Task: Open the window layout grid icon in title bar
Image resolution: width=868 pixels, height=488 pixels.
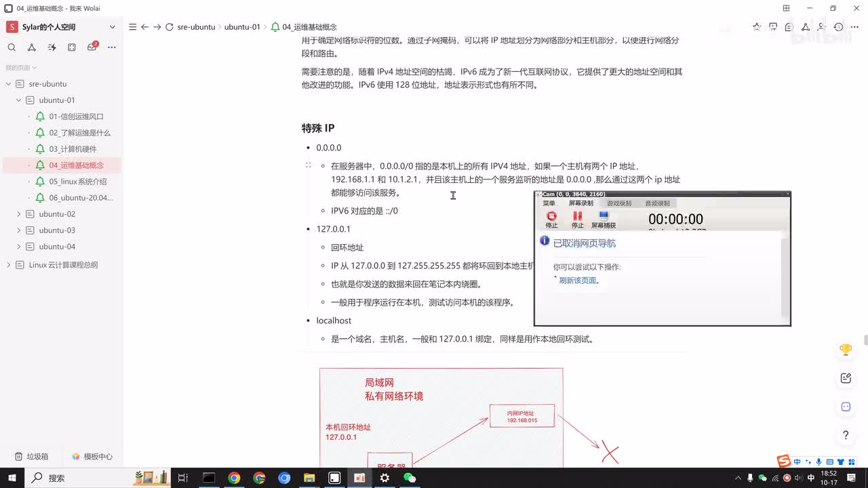Action: [x=786, y=8]
